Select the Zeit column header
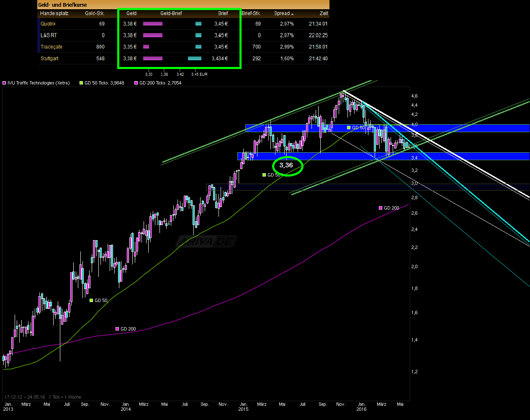This screenshot has width=530, height=420. point(324,13)
